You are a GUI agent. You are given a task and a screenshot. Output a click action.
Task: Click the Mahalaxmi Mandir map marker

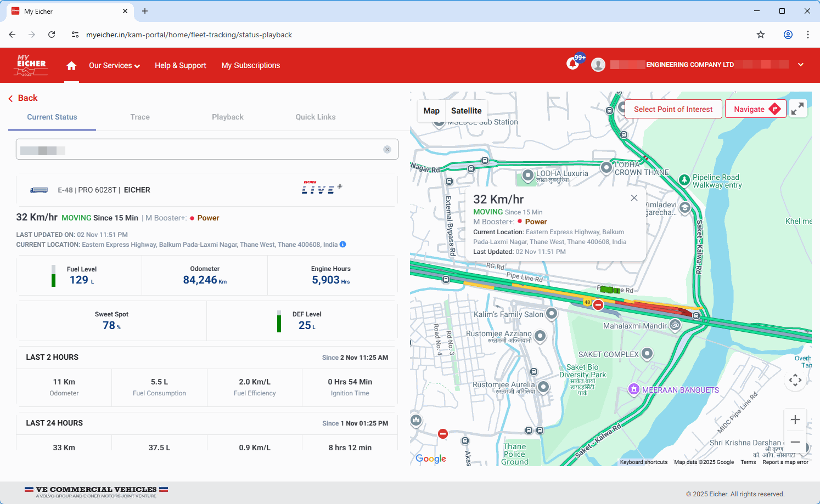(x=675, y=325)
